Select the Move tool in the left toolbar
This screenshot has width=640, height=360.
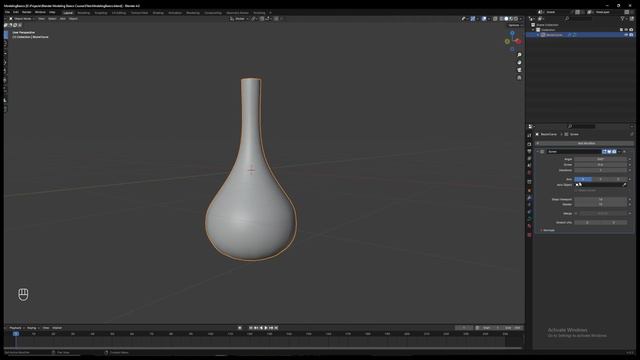pos(5,53)
